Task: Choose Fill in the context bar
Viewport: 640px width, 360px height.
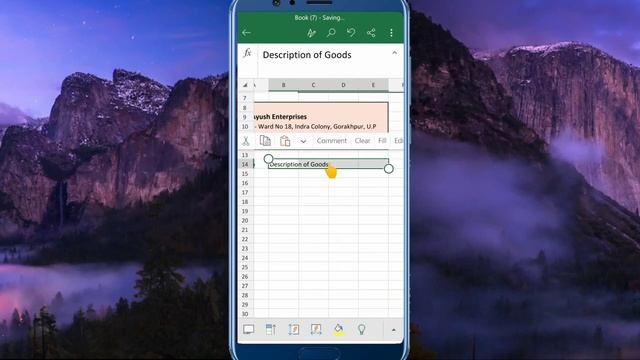Action: pos(382,141)
